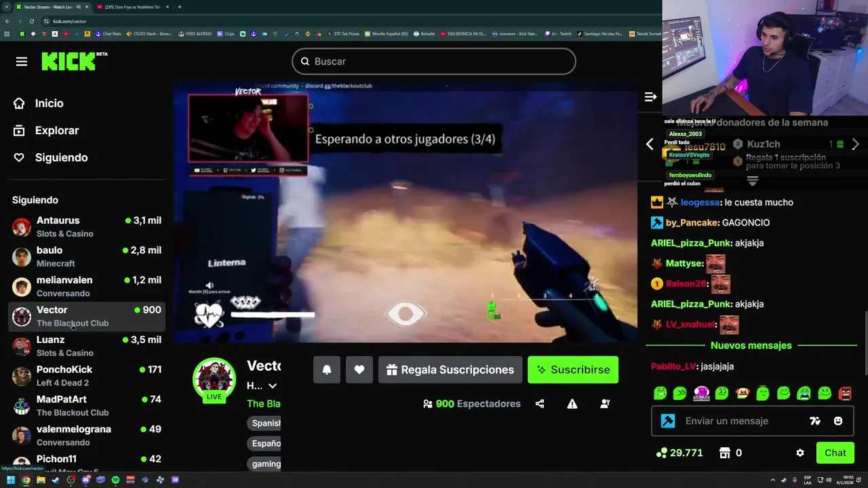Click the moderator hammer badge icon

pos(668,421)
